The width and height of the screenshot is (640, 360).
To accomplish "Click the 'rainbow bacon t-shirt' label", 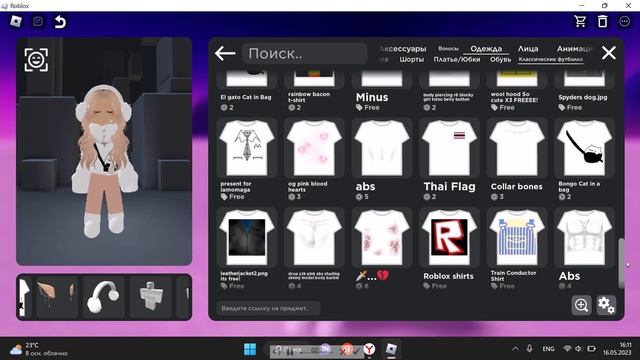I will click(309, 97).
